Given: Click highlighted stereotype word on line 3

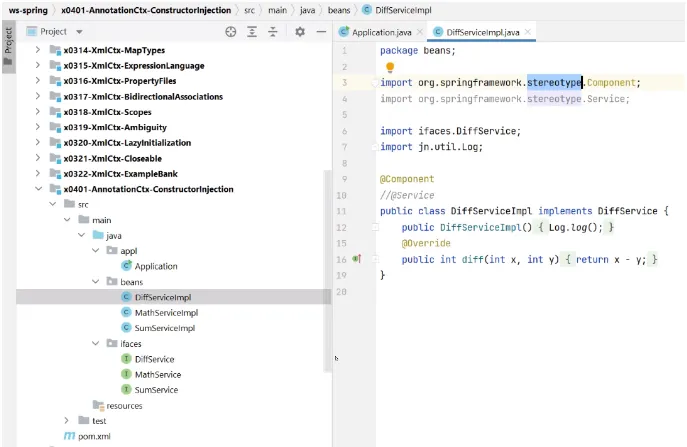Looking at the screenshot, I should click(554, 82).
